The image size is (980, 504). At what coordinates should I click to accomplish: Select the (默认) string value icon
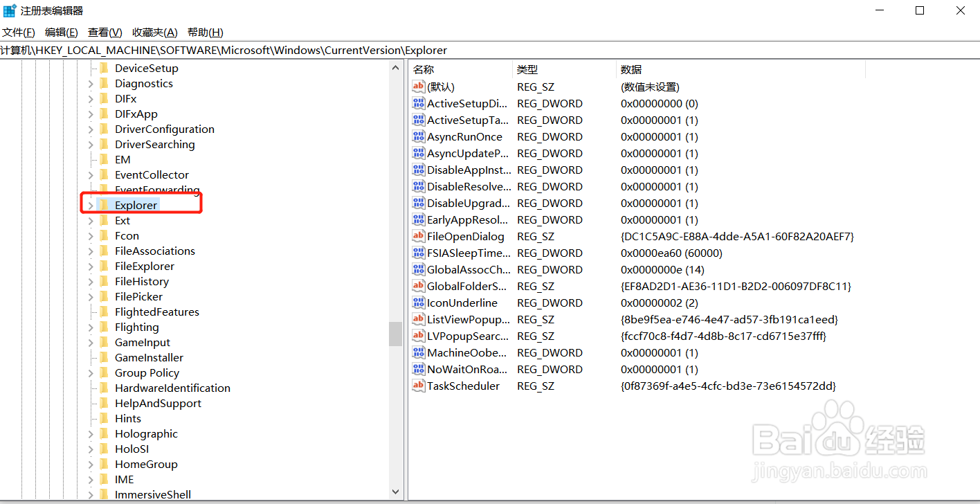[418, 87]
